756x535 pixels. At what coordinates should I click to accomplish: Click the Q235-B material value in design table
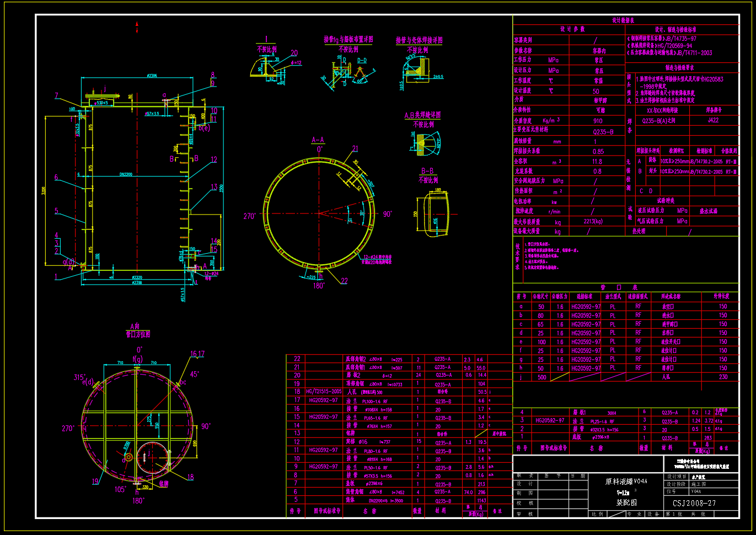coord(603,132)
